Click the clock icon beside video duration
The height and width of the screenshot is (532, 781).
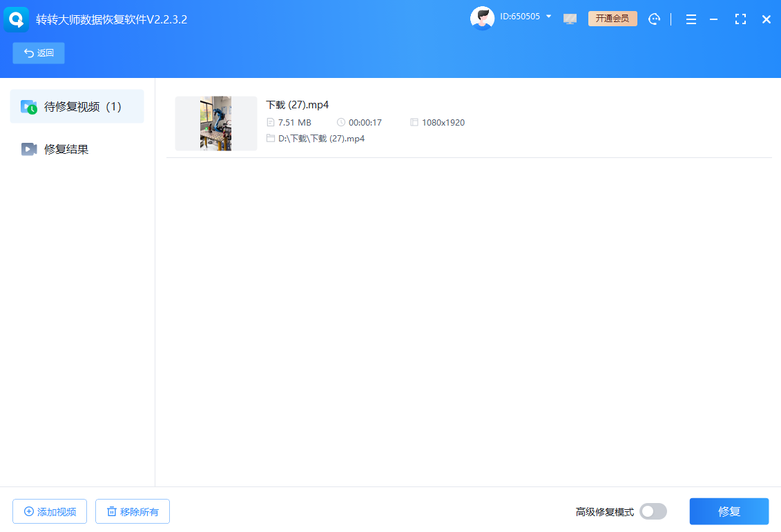[341, 123]
